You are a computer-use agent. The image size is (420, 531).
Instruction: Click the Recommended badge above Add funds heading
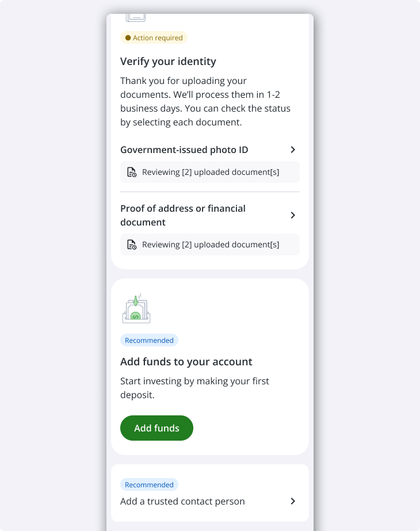click(149, 341)
